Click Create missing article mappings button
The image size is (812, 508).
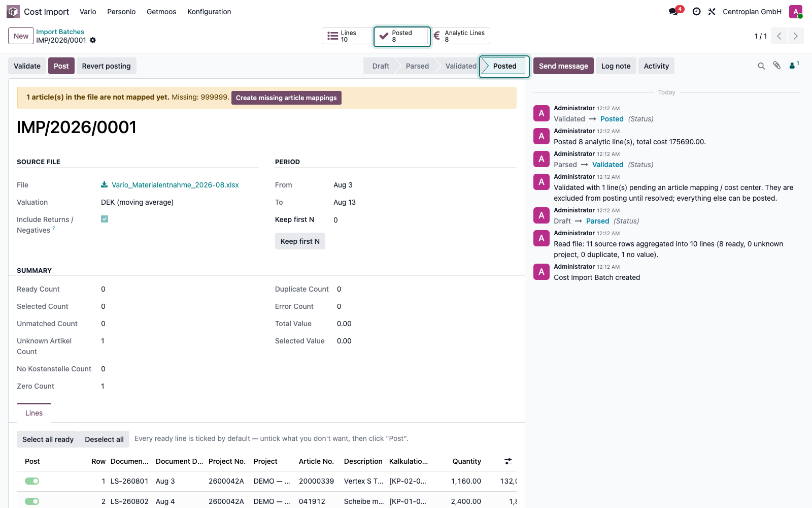286,98
